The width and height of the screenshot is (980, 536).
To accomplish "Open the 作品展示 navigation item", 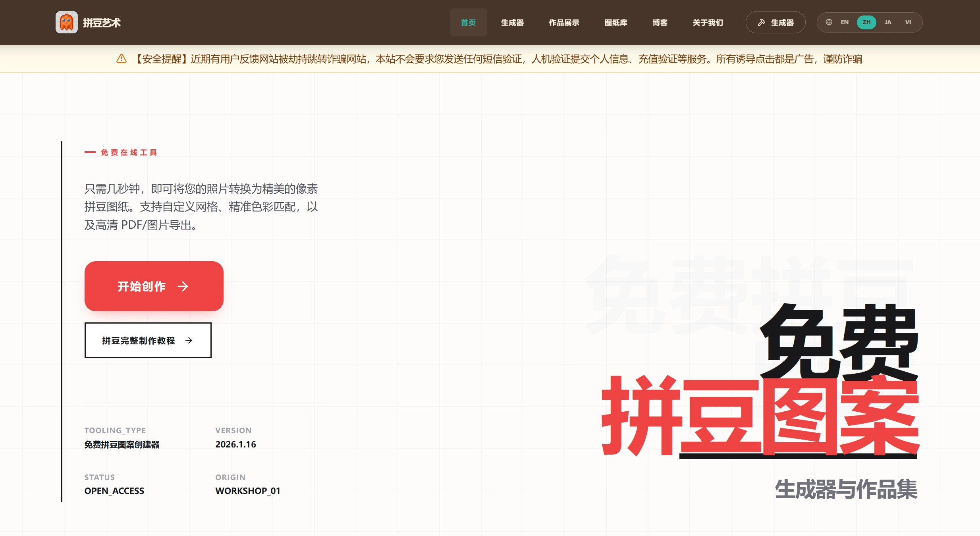I will [563, 23].
